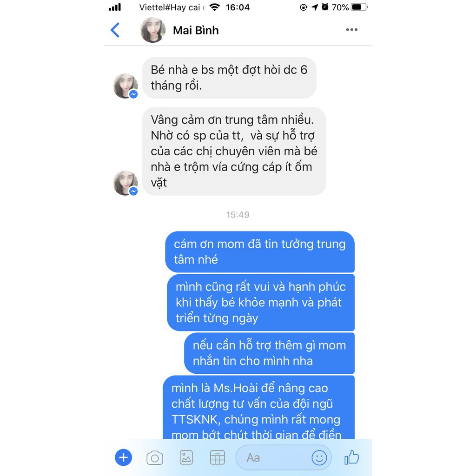Tap the 'mình là Ms.Hoài' message
The height and width of the screenshot is (476, 476).
point(258,407)
